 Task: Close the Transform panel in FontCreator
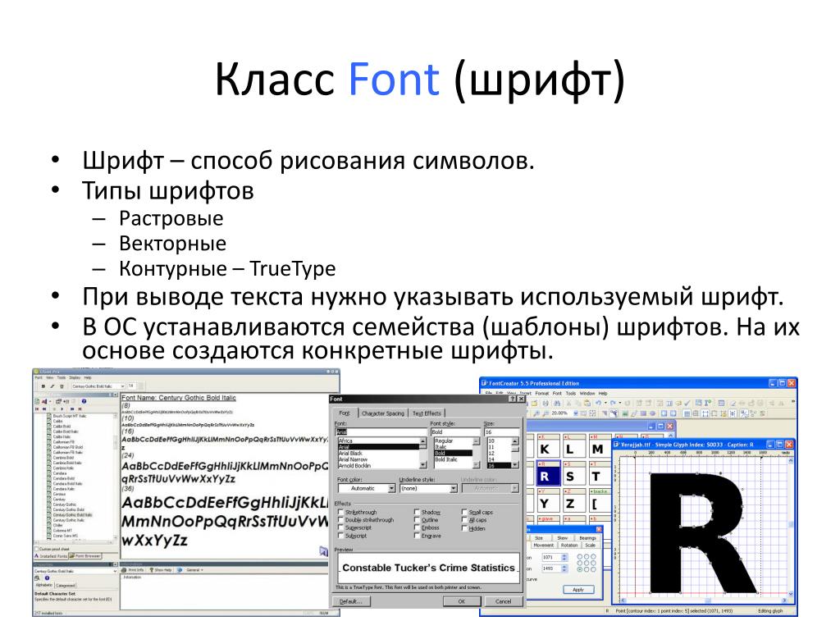(x=599, y=529)
